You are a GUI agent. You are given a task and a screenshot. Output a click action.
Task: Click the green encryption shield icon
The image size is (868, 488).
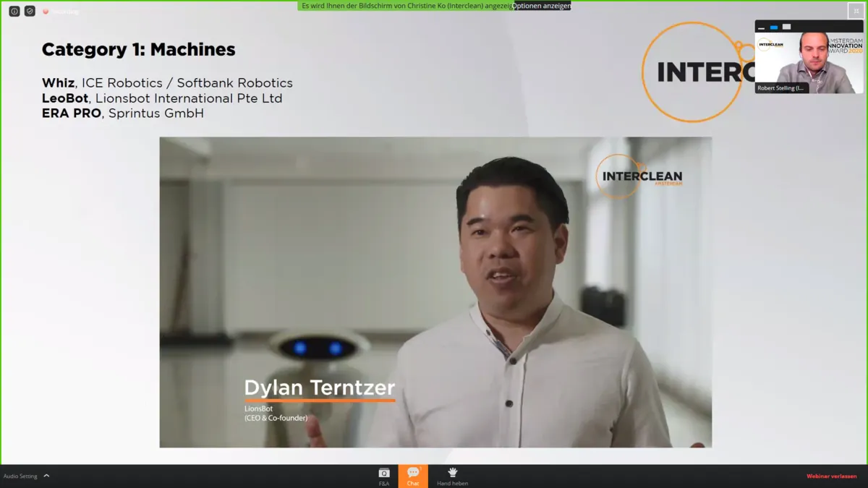coord(30,11)
